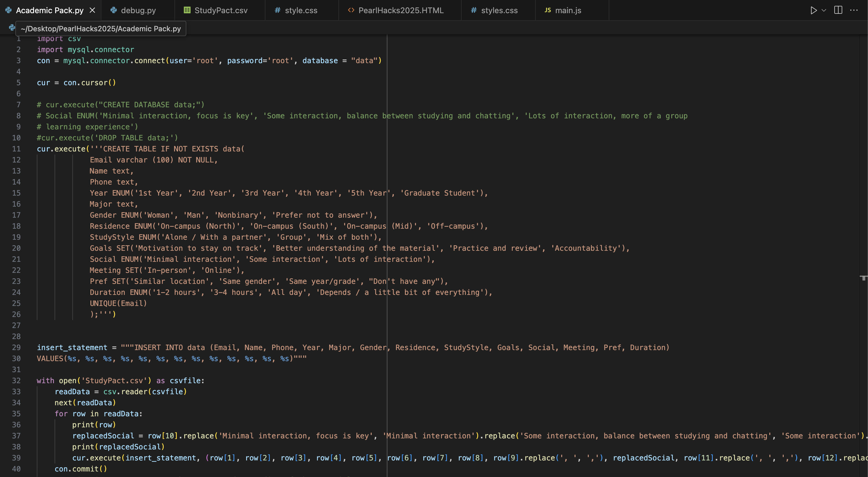Open the StudyPact.csv tab

221,10
